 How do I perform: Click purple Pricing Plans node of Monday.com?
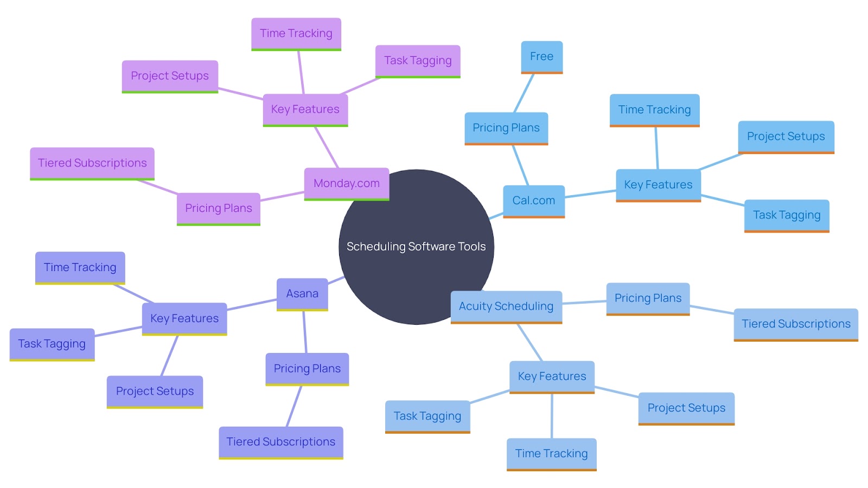(219, 209)
